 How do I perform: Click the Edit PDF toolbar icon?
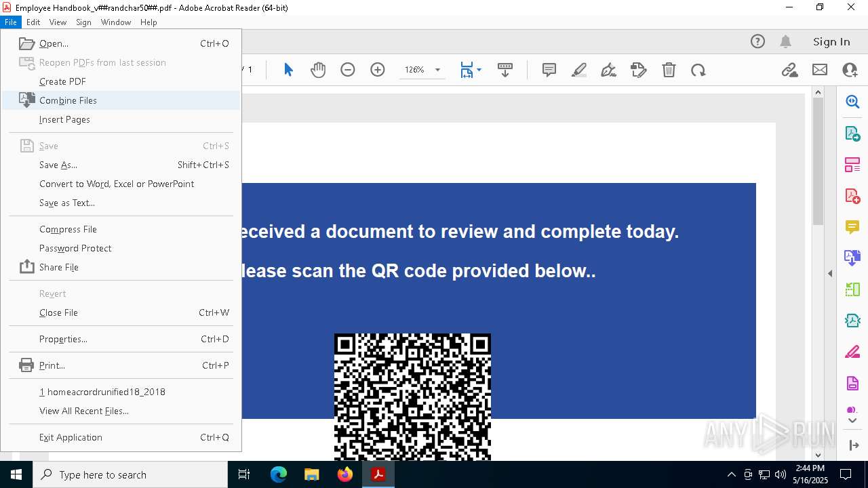coord(639,70)
